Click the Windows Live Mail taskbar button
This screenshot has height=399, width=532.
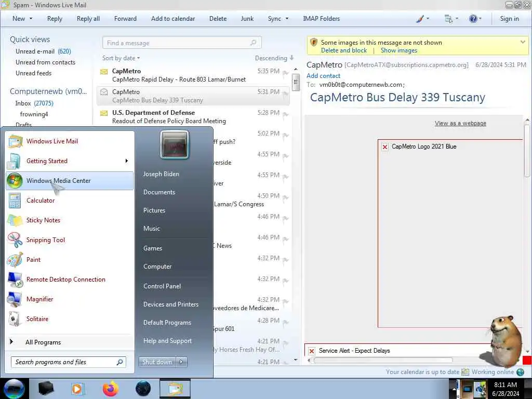tap(175, 389)
